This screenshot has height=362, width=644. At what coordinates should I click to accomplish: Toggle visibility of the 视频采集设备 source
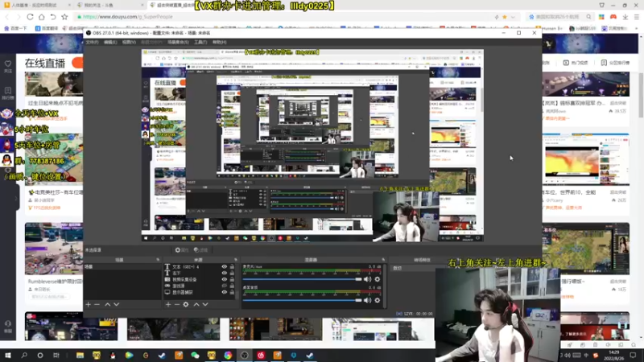(x=225, y=279)
